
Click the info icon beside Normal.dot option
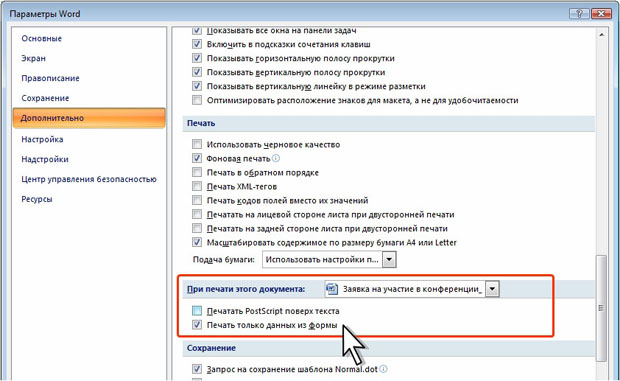[383, 369]
